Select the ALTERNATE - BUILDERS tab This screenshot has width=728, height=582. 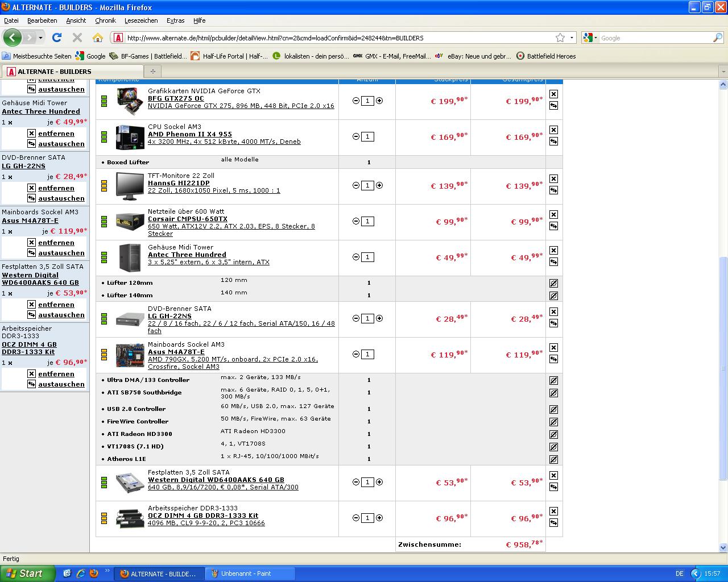tap(72, 72)
